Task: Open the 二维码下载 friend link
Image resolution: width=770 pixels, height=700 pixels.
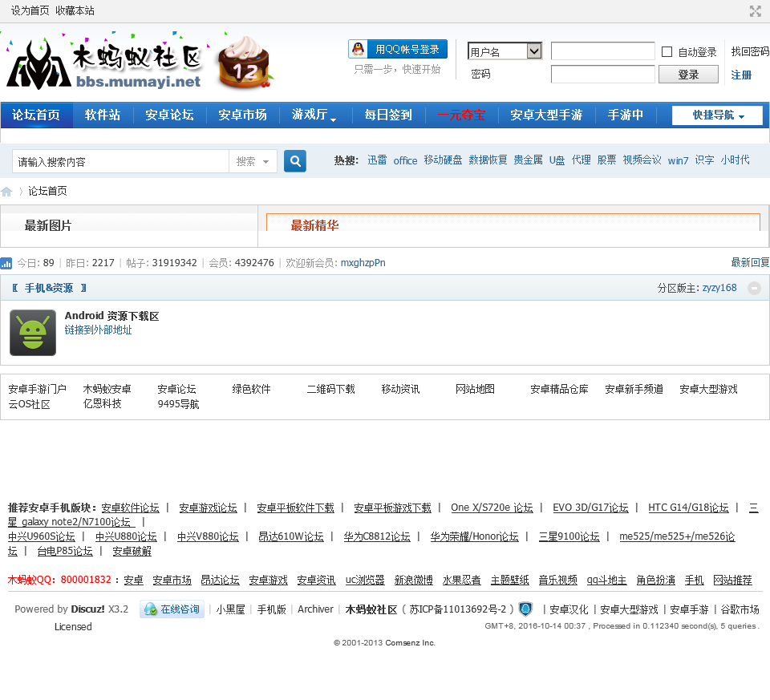Action: (331, 389)
